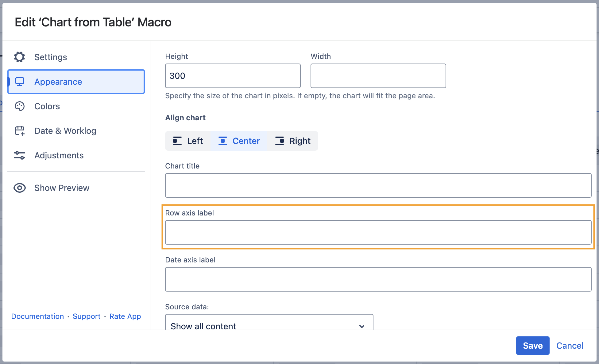Click the Source data dropdown chevron arrow
Screen dimensions: 599x364
(362, 326)
